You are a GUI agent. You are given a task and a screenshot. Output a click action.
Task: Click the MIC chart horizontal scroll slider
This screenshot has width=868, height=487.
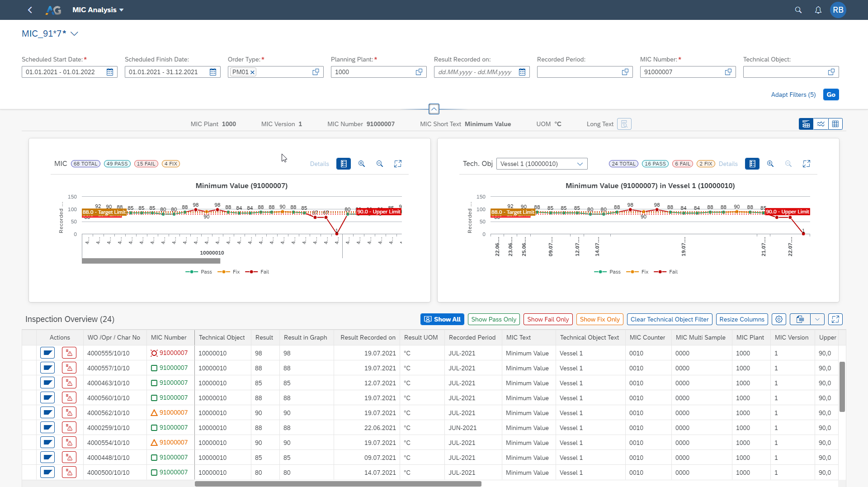[151, 261]
